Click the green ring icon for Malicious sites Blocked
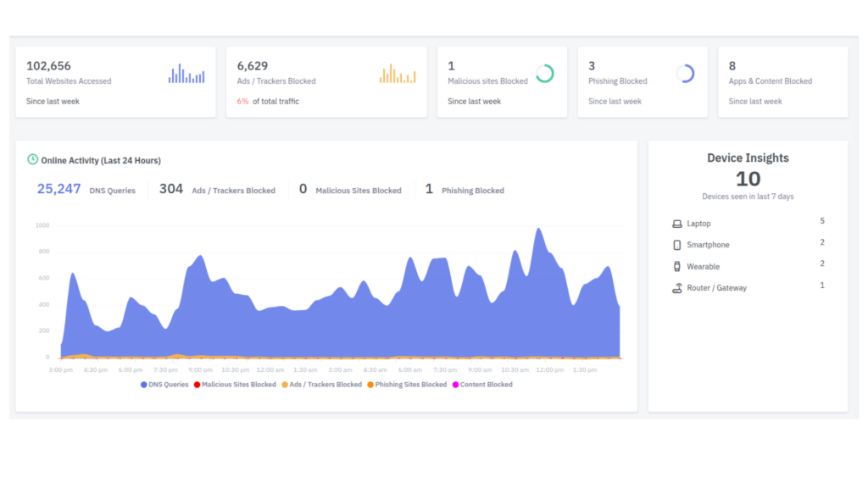 click(545, 74)
